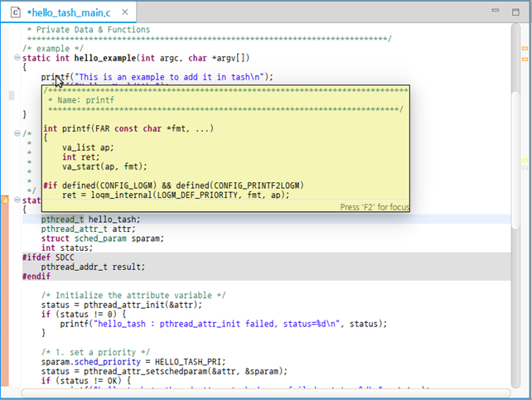This screenshot has height=400, width=532.
Task: Click the C file icon on tab
Action: [x=15, y=12]
